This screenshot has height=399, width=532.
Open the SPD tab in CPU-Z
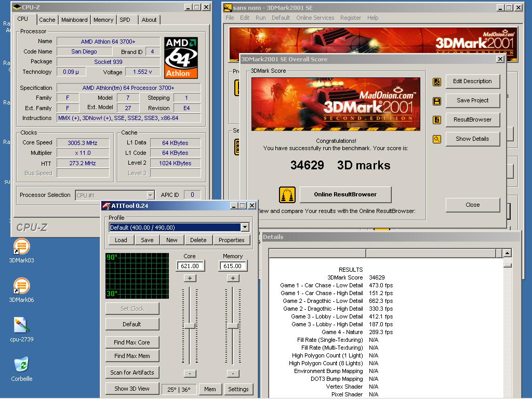tap(125, 20)
